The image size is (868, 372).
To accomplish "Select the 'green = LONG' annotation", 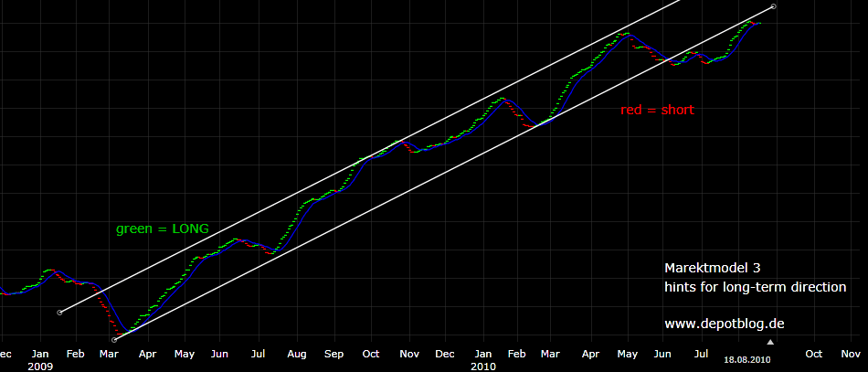I will [163, 229].
